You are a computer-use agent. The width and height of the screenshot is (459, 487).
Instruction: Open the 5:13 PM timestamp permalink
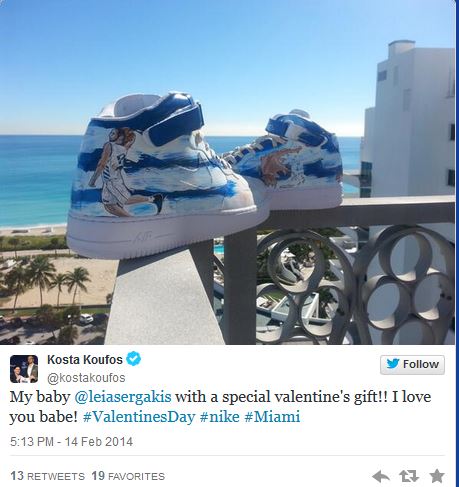pyautogui.click(x=32, y=442)
